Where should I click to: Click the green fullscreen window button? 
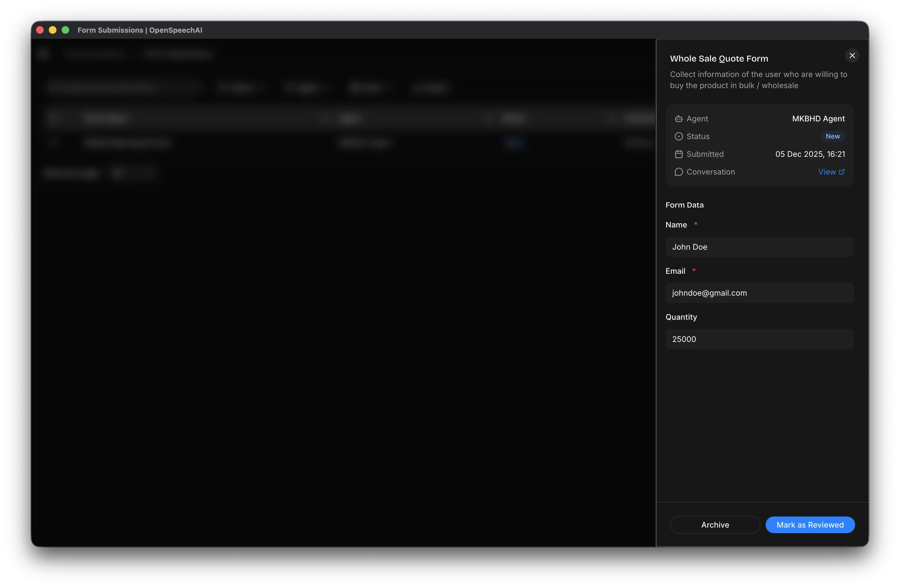point(65,30)
